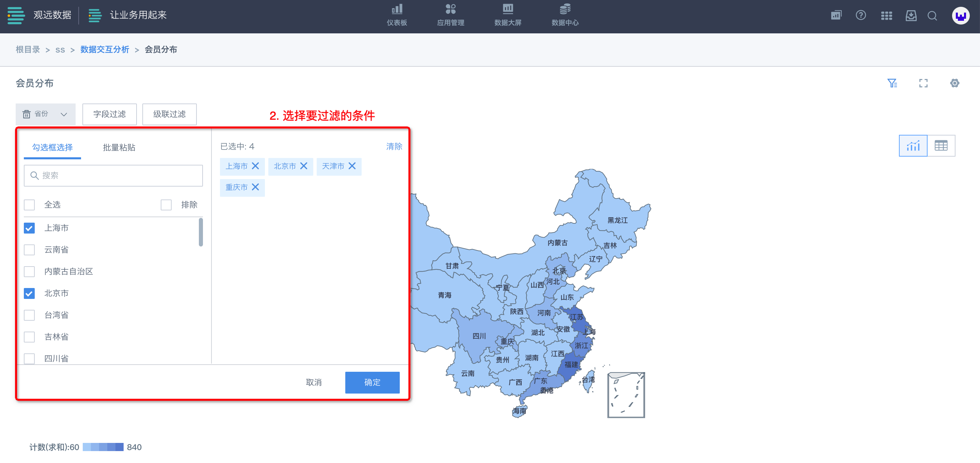This screenshot has width=980, height=463.
Task: Click the 计数 color legend bar
Action: [103, 447]
